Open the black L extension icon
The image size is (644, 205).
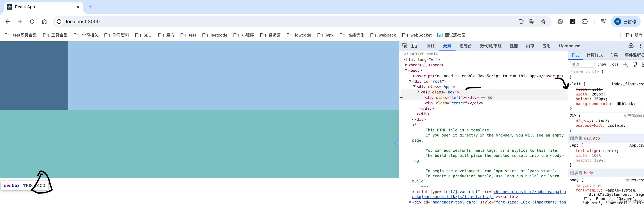(x=572, y=22)
